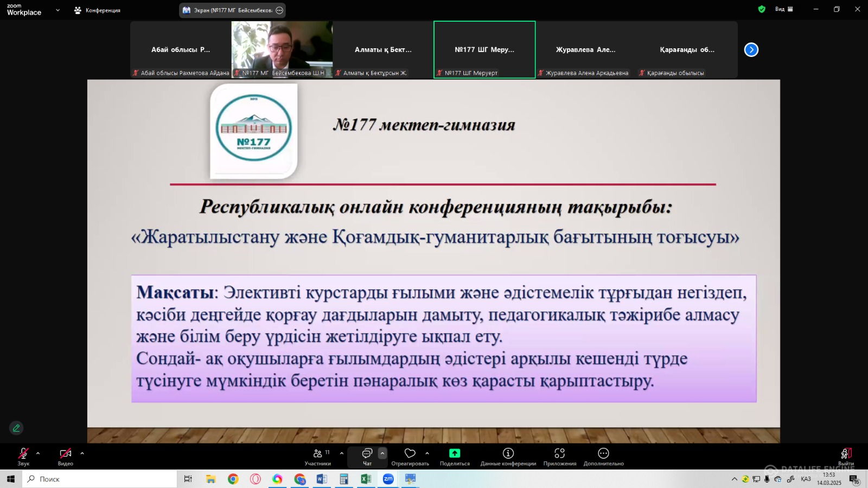Viewport: 868px width, 488px height.
Task: Open the Apps (Приложения) panel
Action: 560,456
